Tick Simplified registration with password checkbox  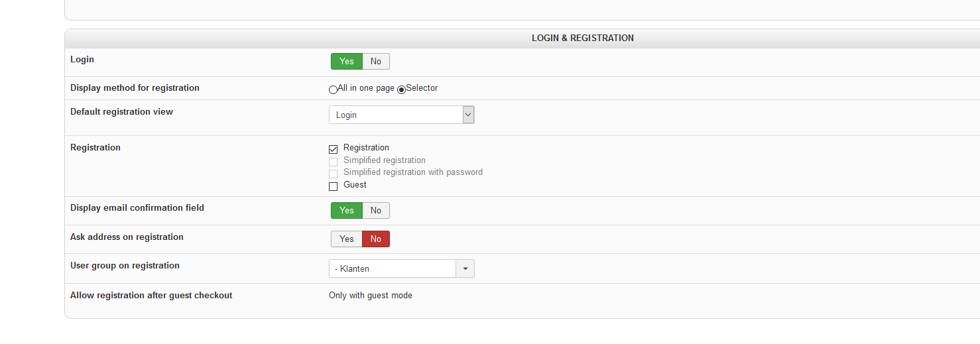click(333, 174)
